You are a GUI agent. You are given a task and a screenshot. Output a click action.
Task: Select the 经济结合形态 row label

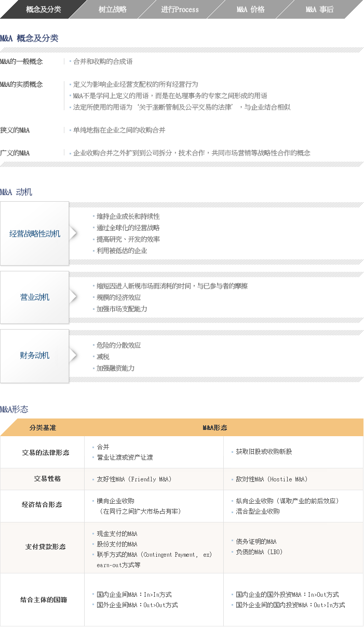tap(42, 505)
